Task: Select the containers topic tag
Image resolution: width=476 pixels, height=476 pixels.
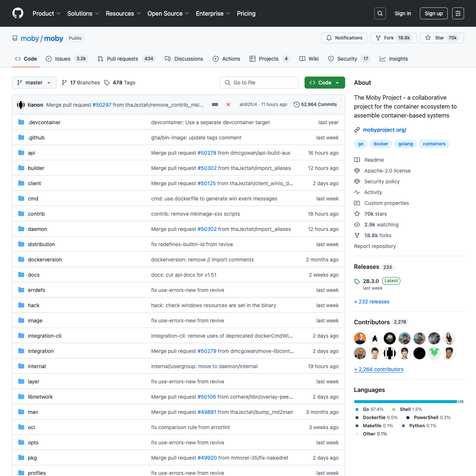Action: tap(434, 144)
